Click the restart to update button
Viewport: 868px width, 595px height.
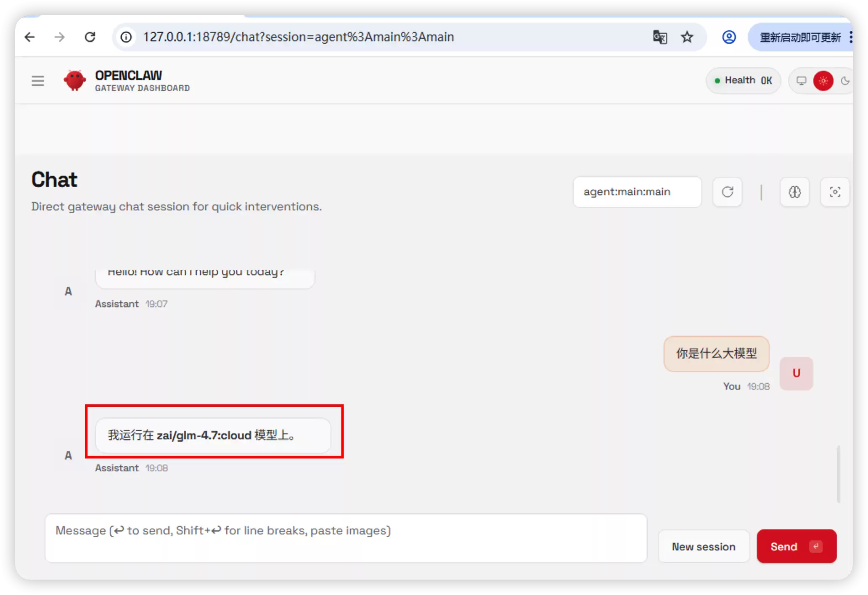coord(799,37)
